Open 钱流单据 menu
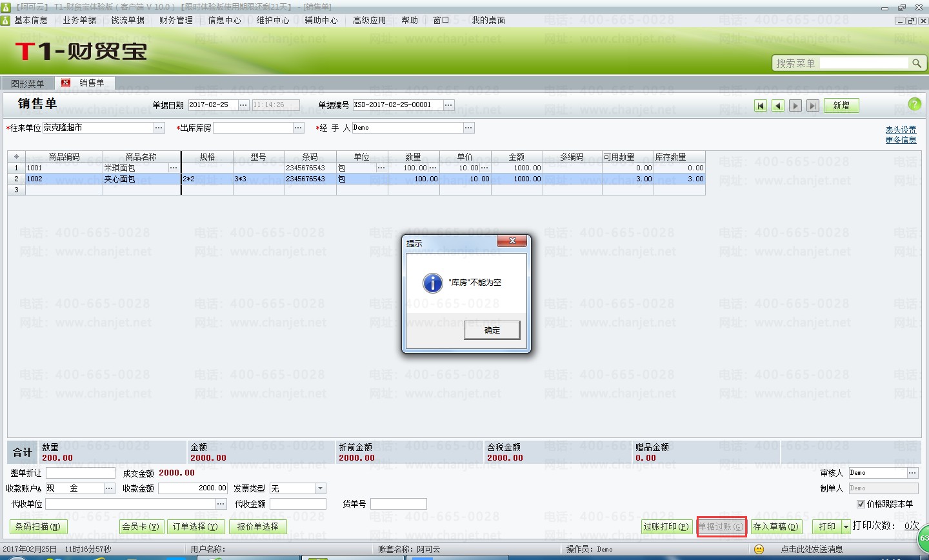Image resolution: width=929 pixels, height=560 pixels. point(128,20)
